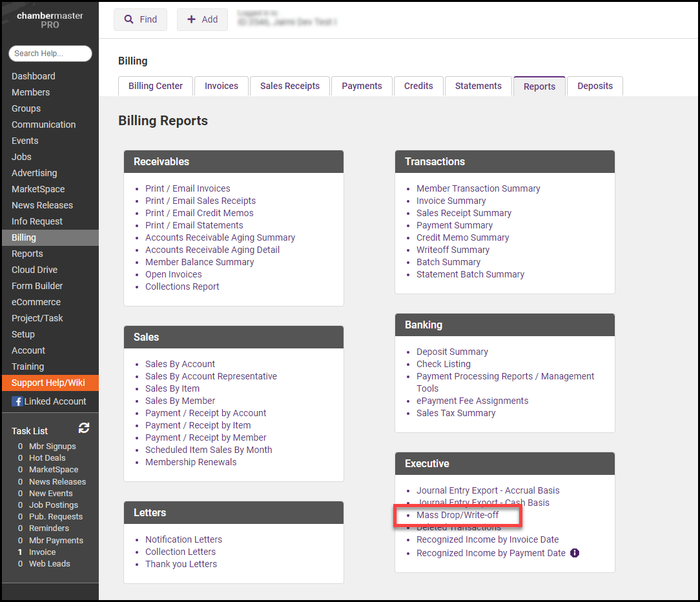Click the Facebook Linked Account icon
The height and width of the screenshot is (602, 700).
coord(17,401)
